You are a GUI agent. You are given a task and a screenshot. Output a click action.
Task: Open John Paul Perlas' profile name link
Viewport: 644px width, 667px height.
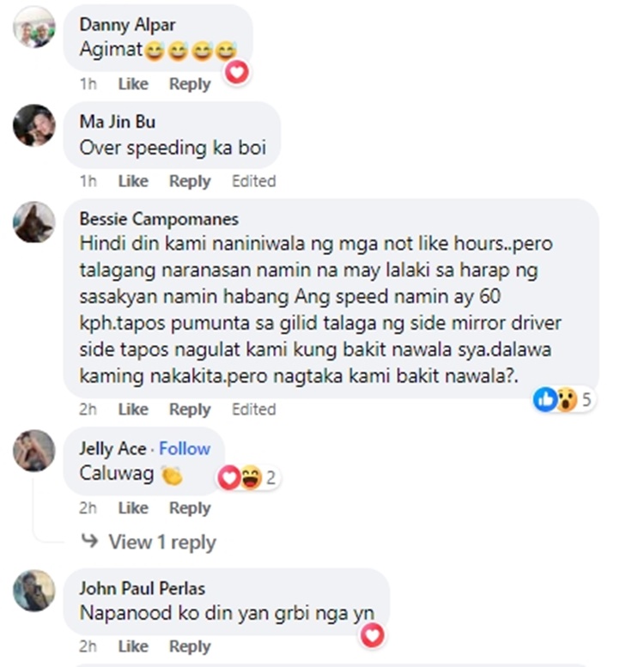click(x=142, y=589)
